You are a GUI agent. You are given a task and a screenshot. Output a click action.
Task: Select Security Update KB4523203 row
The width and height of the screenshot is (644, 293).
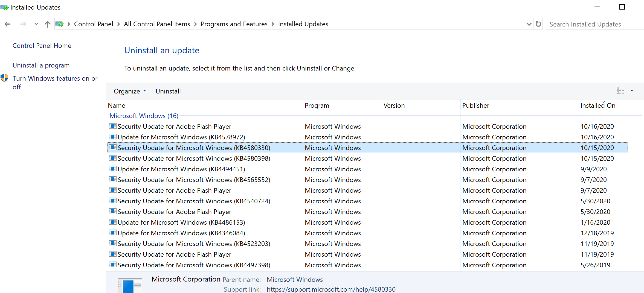[x=194, y=244]
